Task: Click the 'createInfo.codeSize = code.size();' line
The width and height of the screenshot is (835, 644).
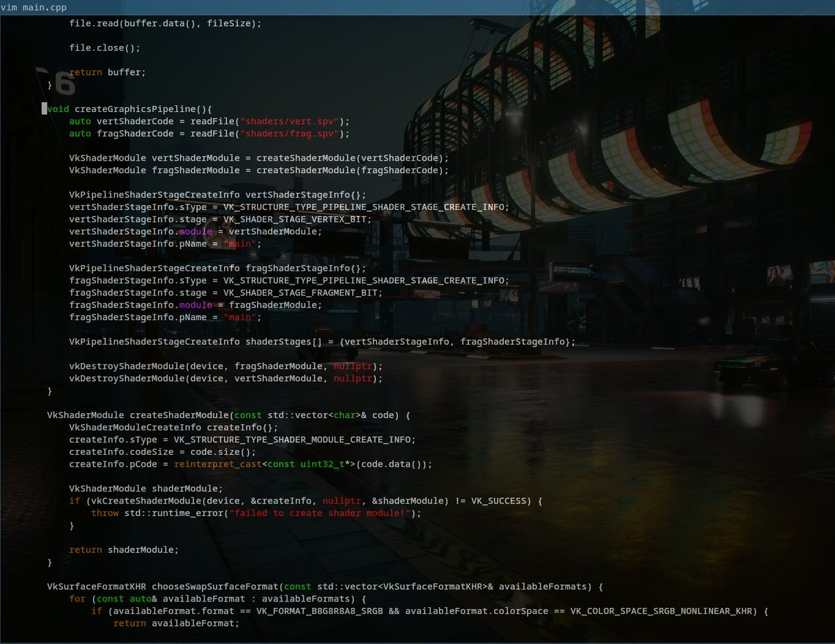Action: pos(163,453)
